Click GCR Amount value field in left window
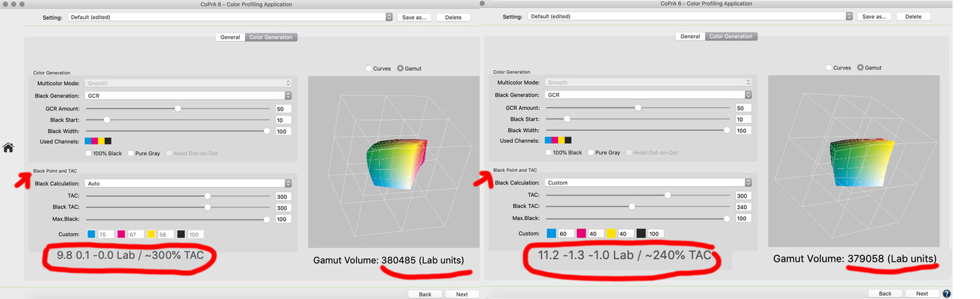 click(x=283, y=109)
